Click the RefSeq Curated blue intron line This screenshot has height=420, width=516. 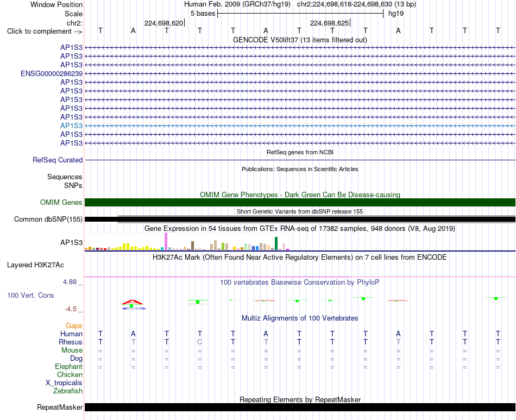300,160
